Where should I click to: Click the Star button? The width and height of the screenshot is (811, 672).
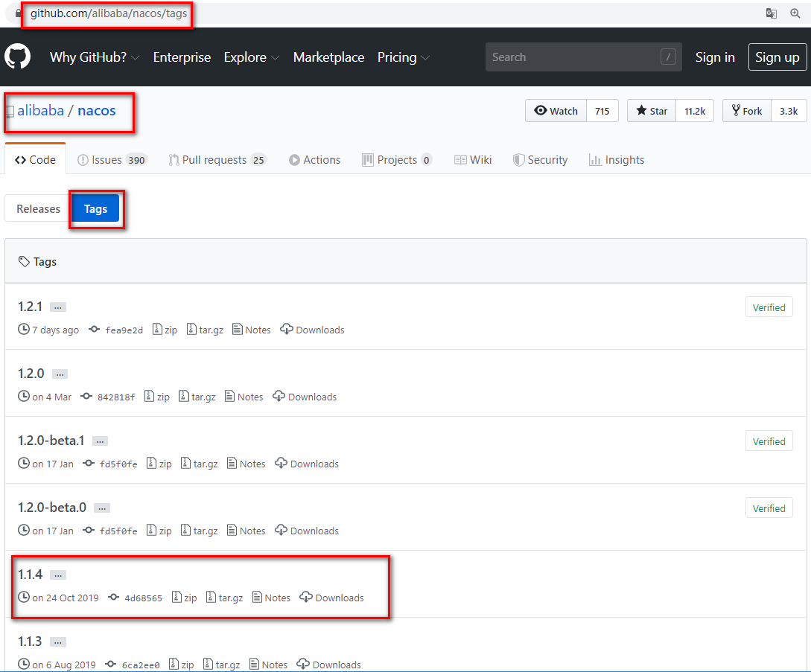tap(652, 111)
